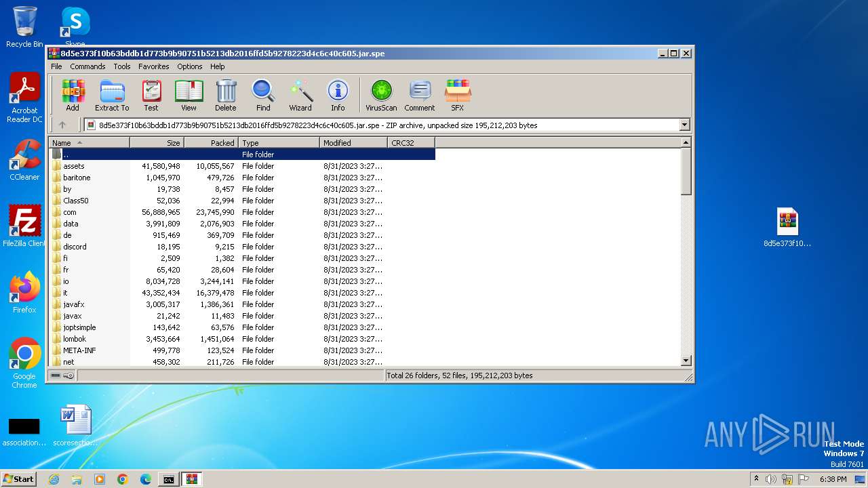This screenshot has width=868, height=488.
Task: Open Skype desktop shortcut
Action: point(75,27)
